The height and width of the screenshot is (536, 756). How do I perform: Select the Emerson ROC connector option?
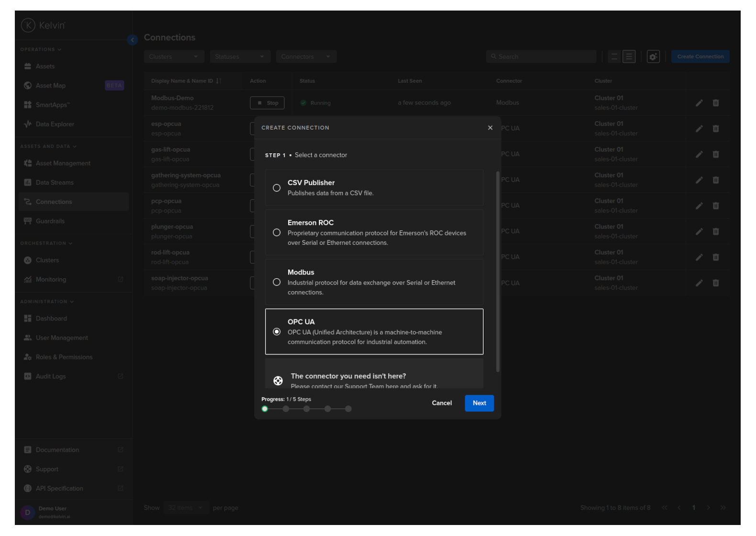click(277, 233)
